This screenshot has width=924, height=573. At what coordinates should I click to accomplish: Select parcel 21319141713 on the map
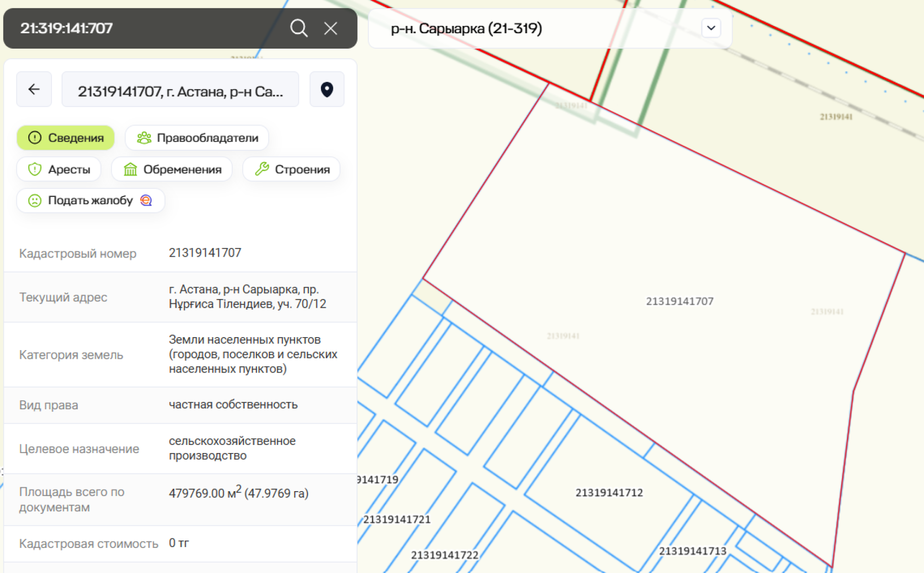(692, 551)
